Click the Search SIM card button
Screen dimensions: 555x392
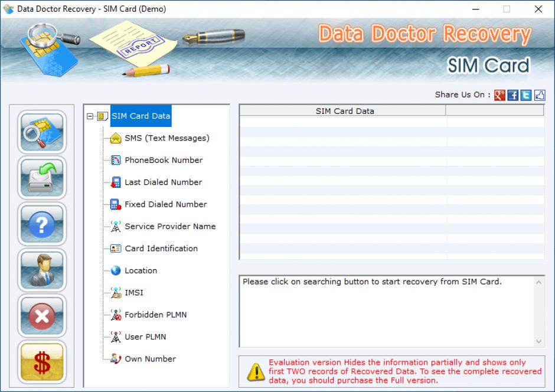(42, 132)
